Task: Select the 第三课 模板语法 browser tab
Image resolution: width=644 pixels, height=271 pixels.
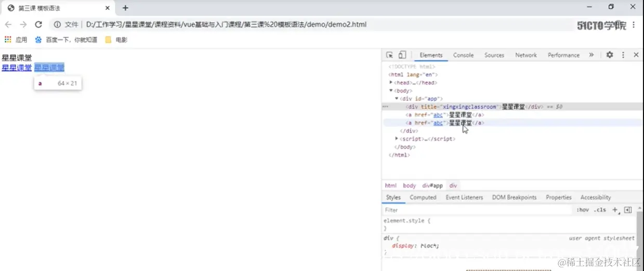Action: coord(57,8)
